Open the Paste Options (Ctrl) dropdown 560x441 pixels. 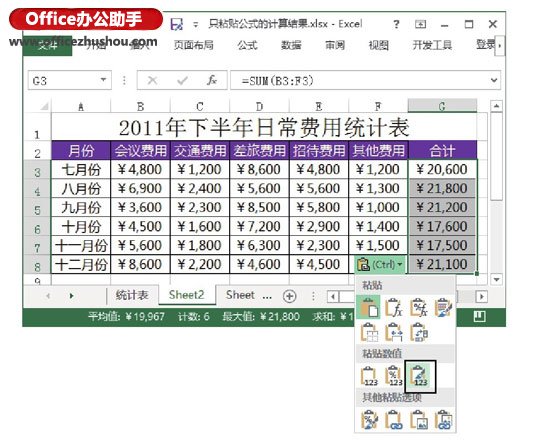coord(380,265)
